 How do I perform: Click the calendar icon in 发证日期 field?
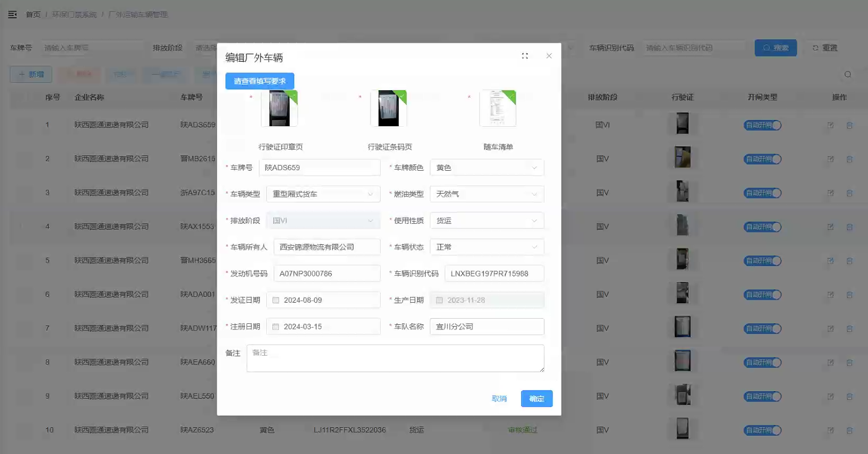(x=275, y=300)
